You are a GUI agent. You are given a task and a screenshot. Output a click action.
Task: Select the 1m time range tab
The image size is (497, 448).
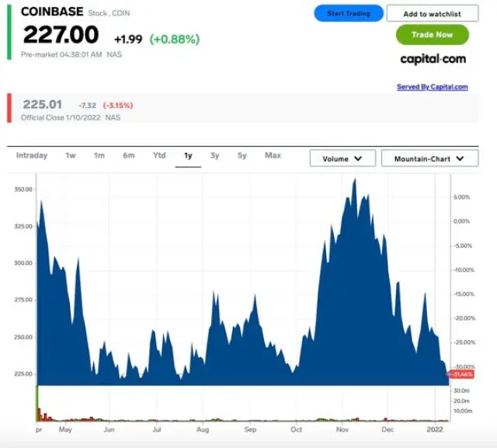(x=99, y=156)
